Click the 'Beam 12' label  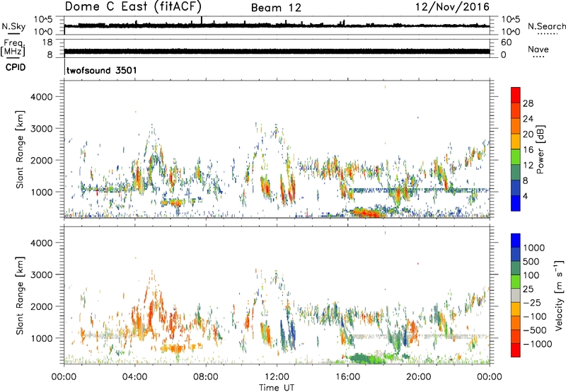tap(276, 8)
